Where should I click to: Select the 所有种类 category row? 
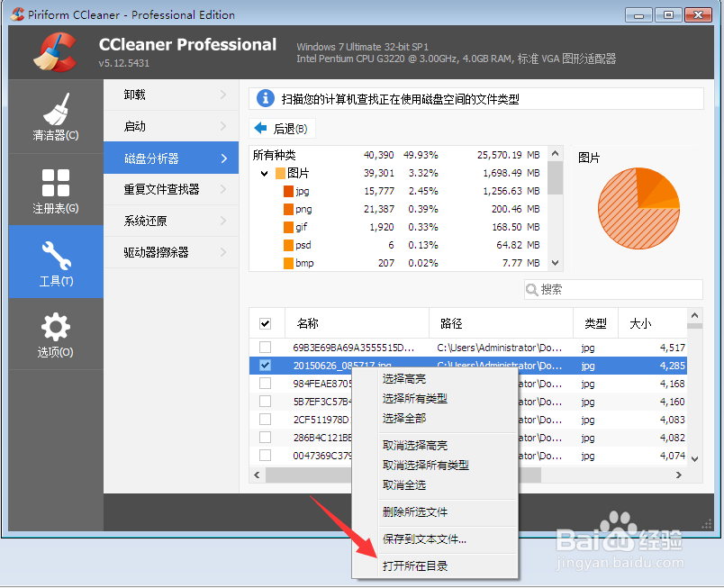[x=399, y=155]
